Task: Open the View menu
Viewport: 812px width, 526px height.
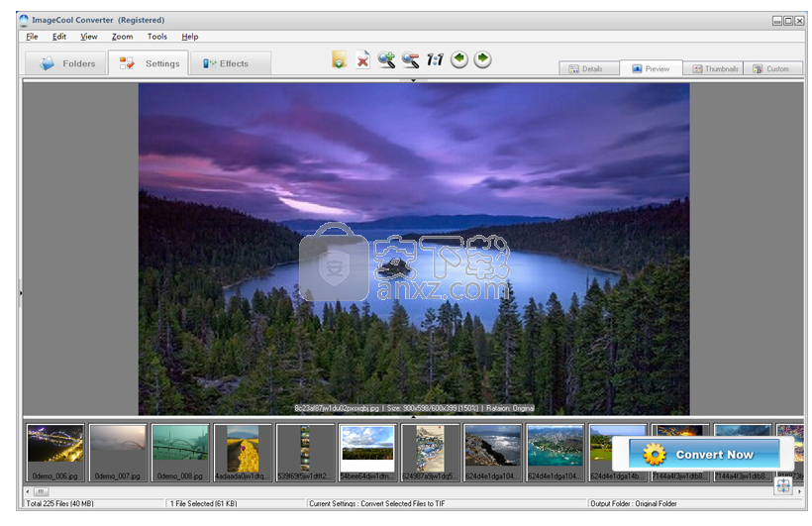Action: coord(88,37)
